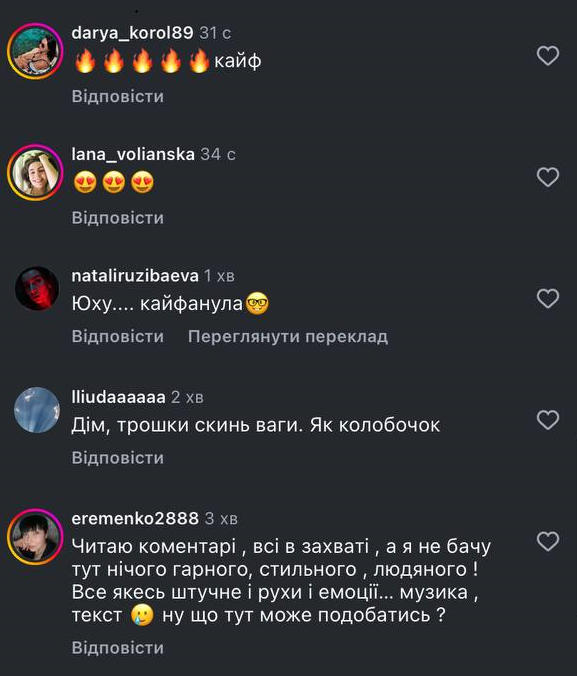The image size is (577, 676).
Task: Open eremenko2888's profile avatar
Action: click(x=35, y=537)
